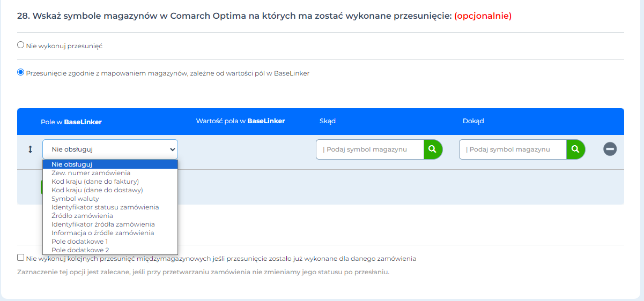This screenshot has width=644, height=301.
Task: Pick 'Identyfikator statusu zamówienia' option
Action: [105, 207]
